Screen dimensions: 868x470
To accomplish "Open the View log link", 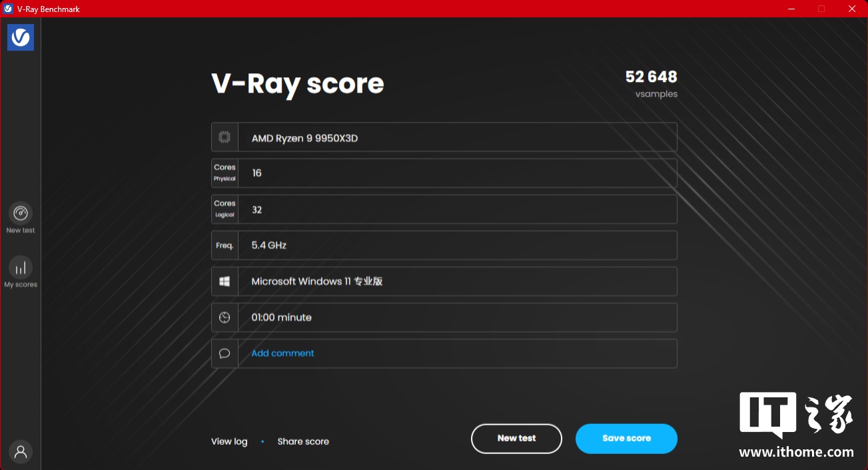I will pyautogui.click(x=229, y=441).
